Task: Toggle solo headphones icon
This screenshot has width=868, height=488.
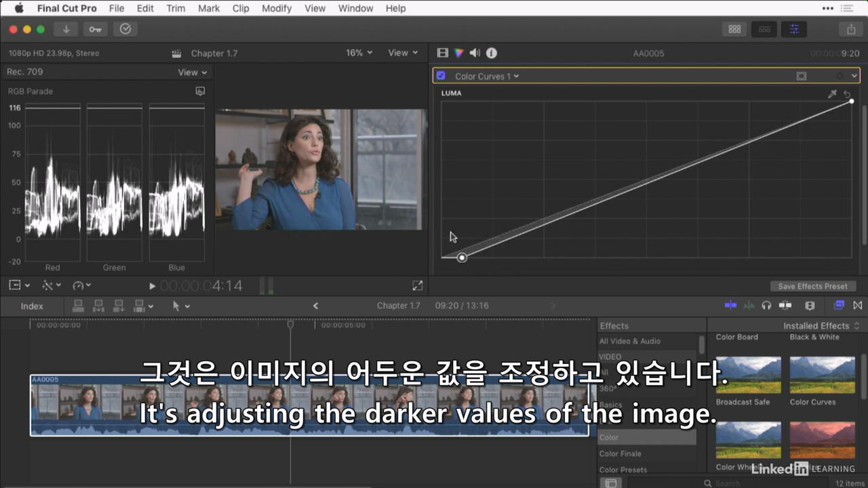Action: click(x=766, y=306)
